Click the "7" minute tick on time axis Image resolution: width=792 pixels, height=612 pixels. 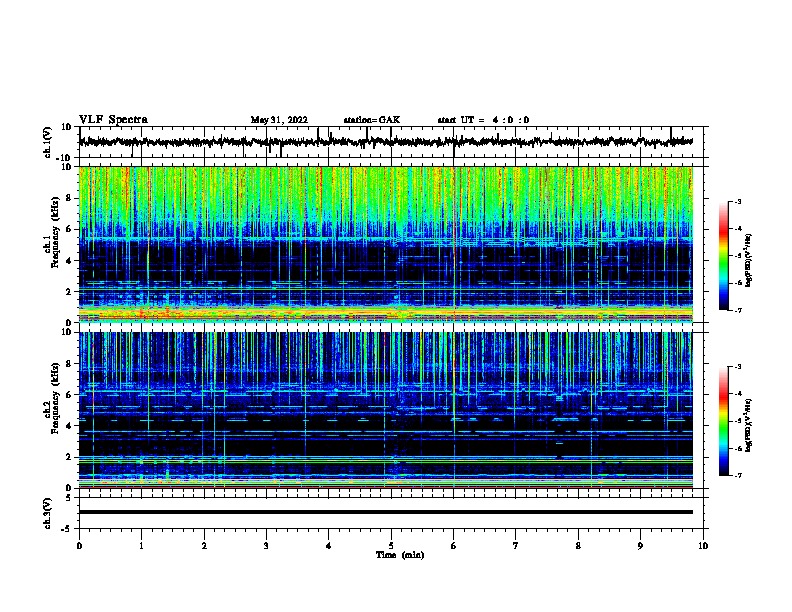516,546
